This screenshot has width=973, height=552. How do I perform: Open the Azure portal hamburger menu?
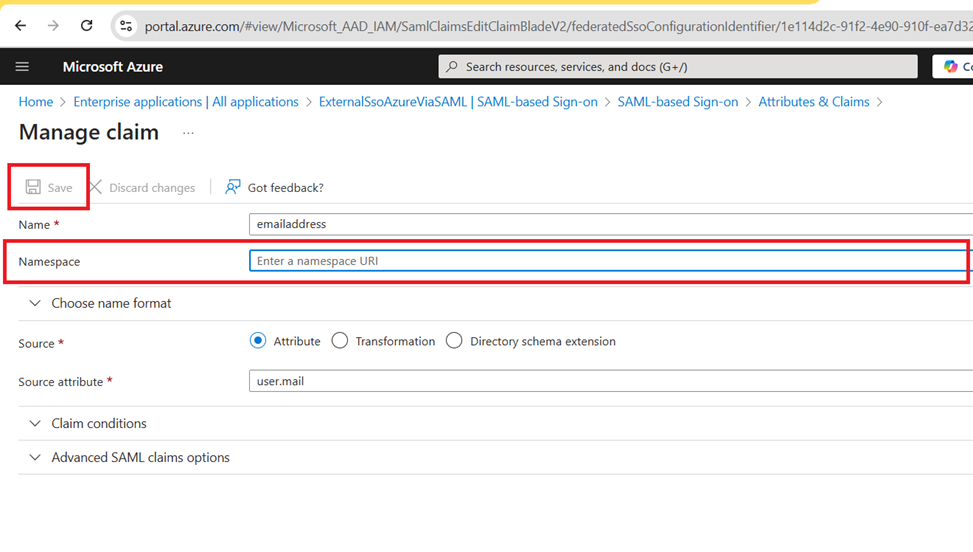(x=22, y=66)
